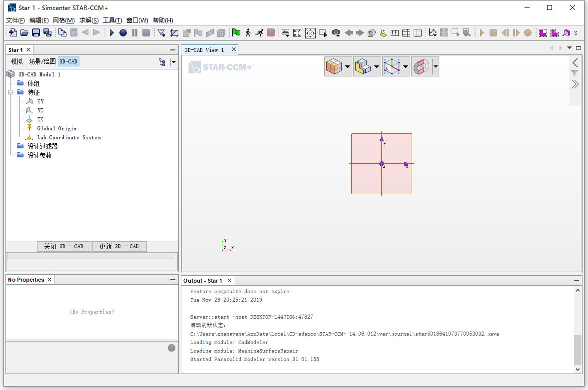This screenshot has width=588, height=390.
Task: Click the triangle mesh with arrow icon
Action: 162,32
